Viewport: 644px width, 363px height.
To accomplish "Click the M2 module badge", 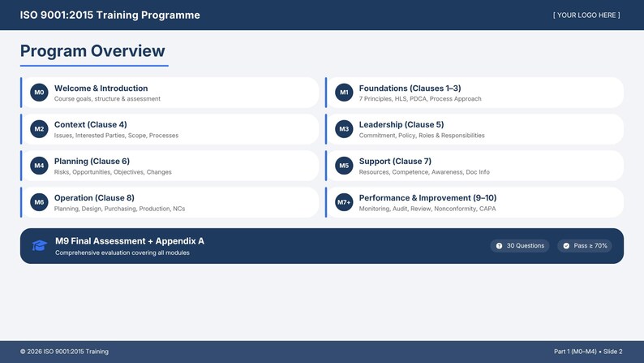I will 39,129.
